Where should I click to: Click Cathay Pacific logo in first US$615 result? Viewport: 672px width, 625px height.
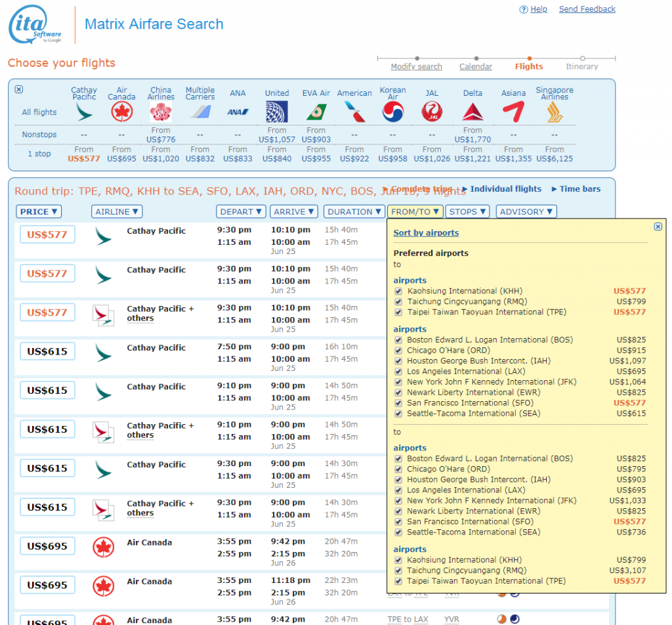pos(103,353)
